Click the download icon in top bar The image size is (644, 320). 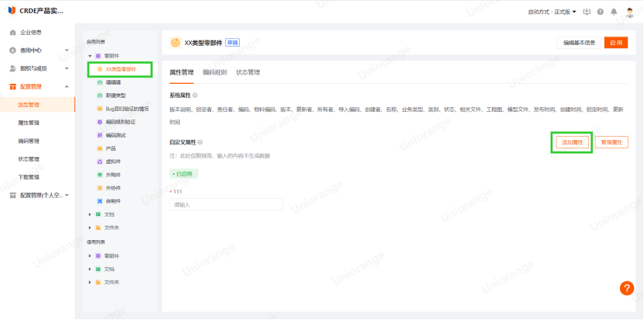pos(587,12)
